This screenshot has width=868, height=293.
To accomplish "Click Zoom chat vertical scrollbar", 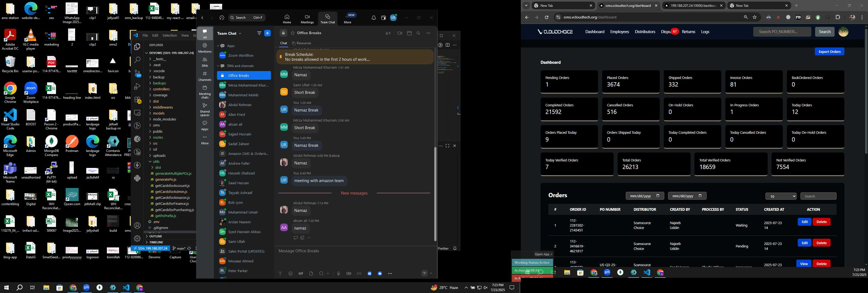I will 435,194.
